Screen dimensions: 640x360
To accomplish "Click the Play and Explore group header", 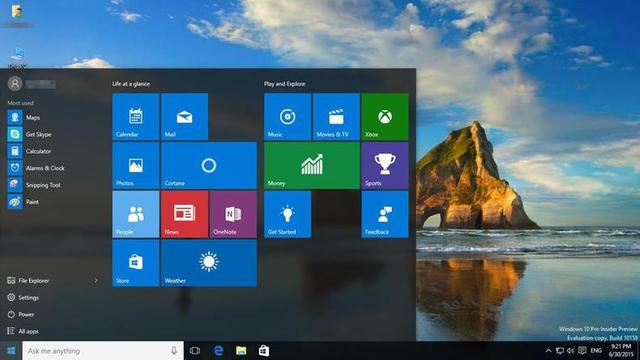I will [x=284, y=84].
